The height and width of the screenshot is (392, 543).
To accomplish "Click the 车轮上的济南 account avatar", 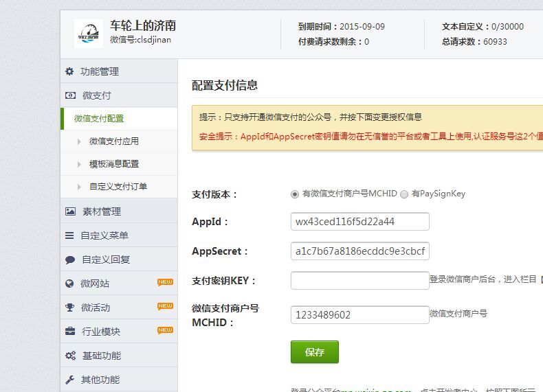I will tap(89, 34).
